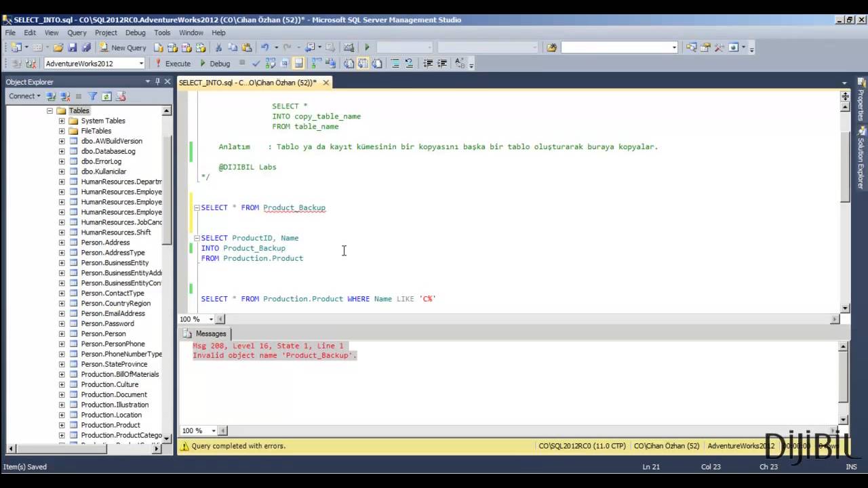Click the Save All icon
Image resolution: width=868 pixels, height=488 pixels.
click(x=86, y=47)
